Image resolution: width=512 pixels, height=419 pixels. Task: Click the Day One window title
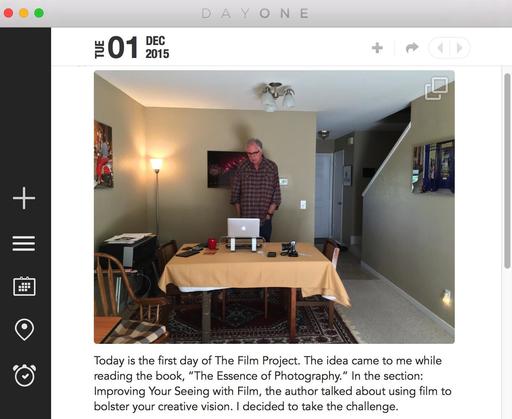click(255, 14)
